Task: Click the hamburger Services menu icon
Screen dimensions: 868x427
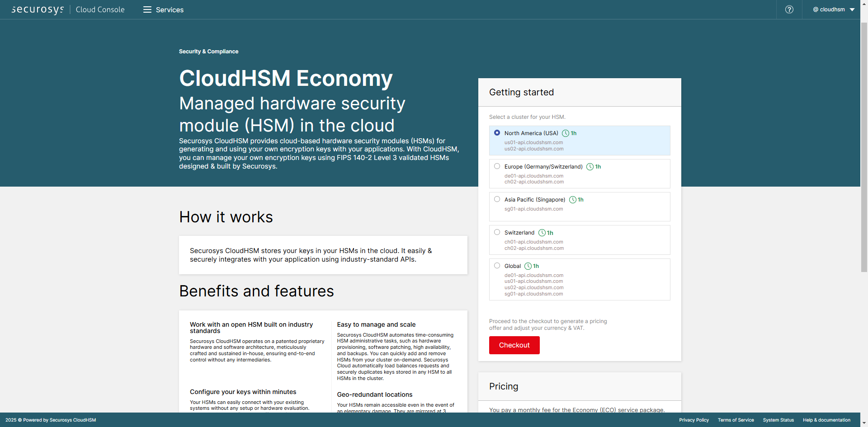Action: click(147, 9)
